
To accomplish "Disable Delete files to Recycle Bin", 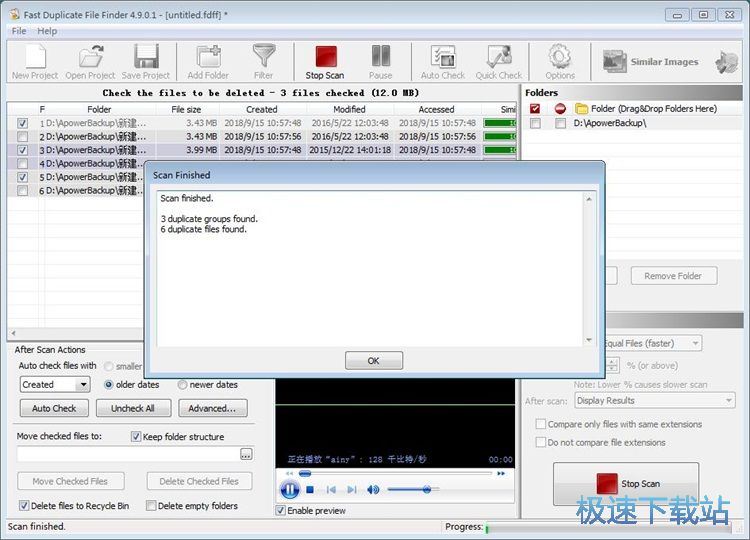I will click(x=24, y=506).
